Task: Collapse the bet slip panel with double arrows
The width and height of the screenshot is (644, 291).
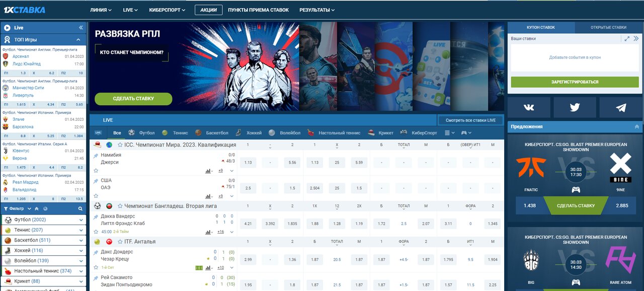Action: pos(636,38)
